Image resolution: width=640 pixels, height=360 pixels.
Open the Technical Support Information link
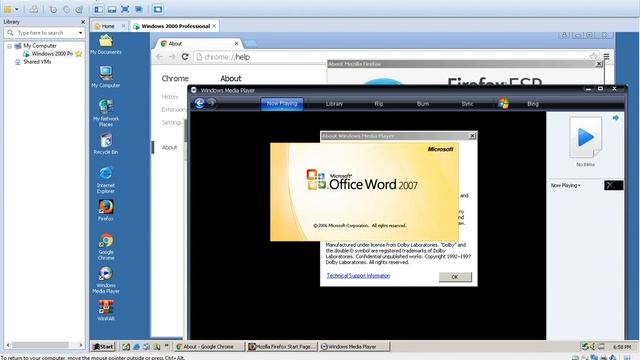point(358,276)
